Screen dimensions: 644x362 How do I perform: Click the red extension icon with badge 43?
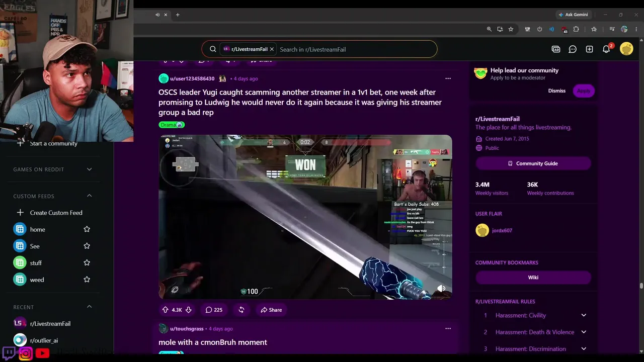pyautogui.click(x=564, y=30)
